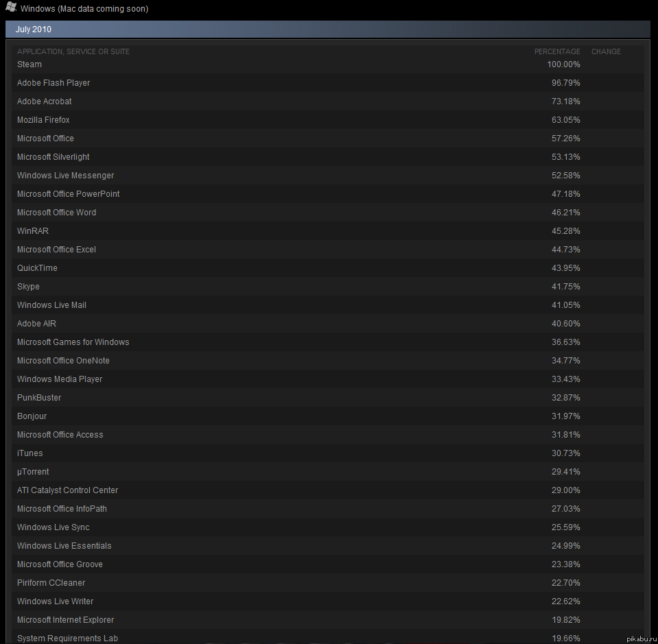Click the 45.28% value for WinRAR
The height and width of the screenshot is (644, 658).
click(565, 230)
